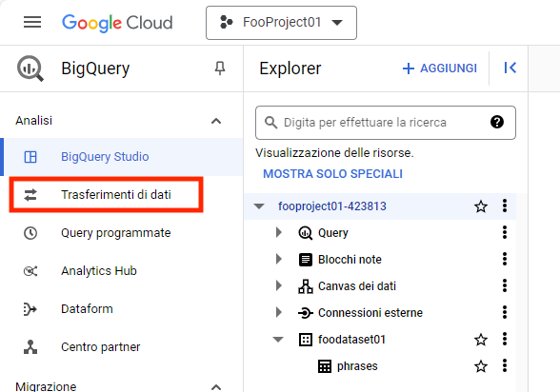Image resolution: width=560 pixels, height=392 pixels.
Task: Collapse the fooproject01-423813 node
Action: click(259, 206)
